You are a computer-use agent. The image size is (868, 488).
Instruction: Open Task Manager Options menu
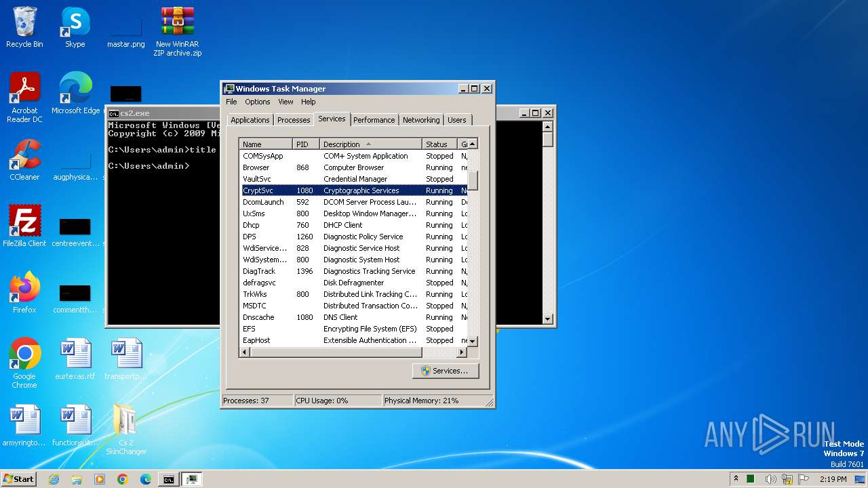click(x=258, y=102)
